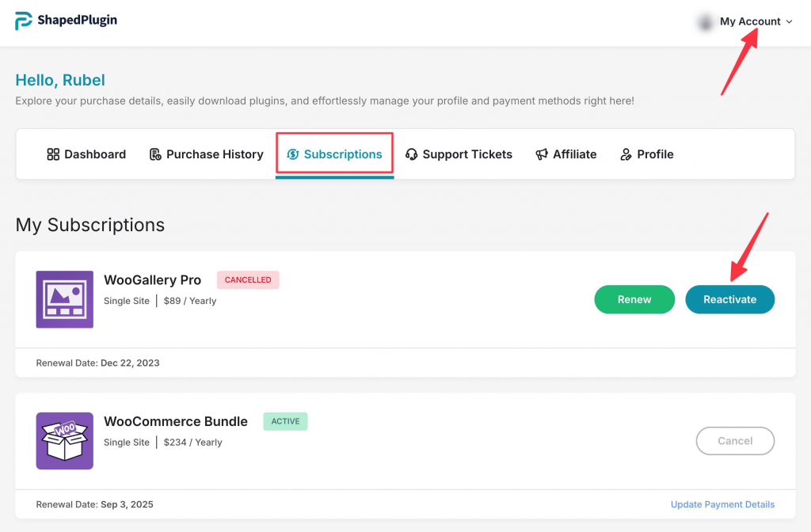The image size is (811, 532).
Task: Click the Profile person icon
Action: [x=626, y=154]
